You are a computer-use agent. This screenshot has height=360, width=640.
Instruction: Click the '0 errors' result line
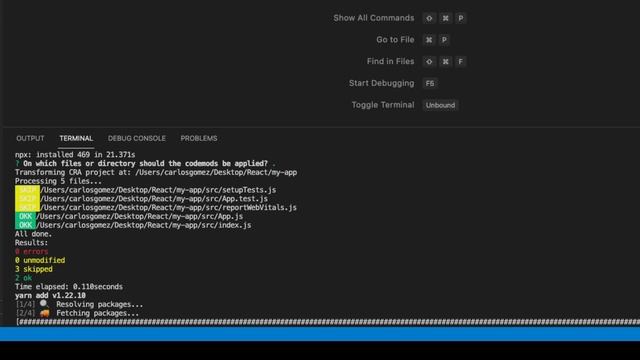click(31, 251)
